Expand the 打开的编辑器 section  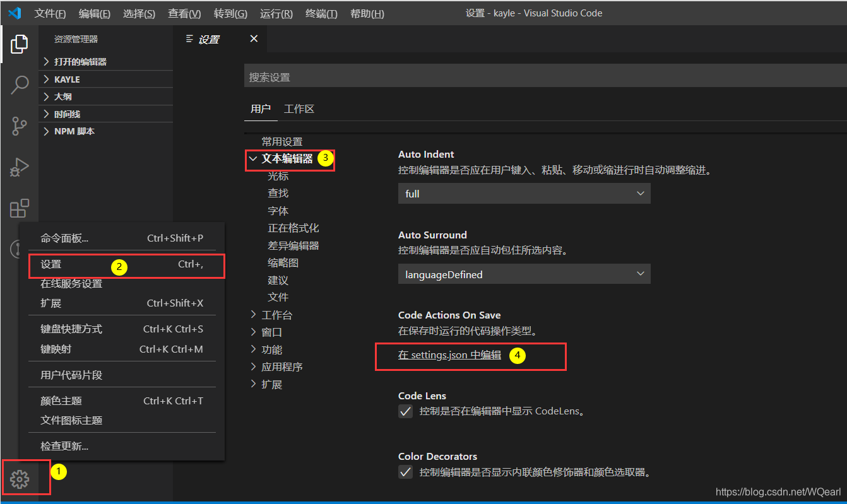(105, 62)
